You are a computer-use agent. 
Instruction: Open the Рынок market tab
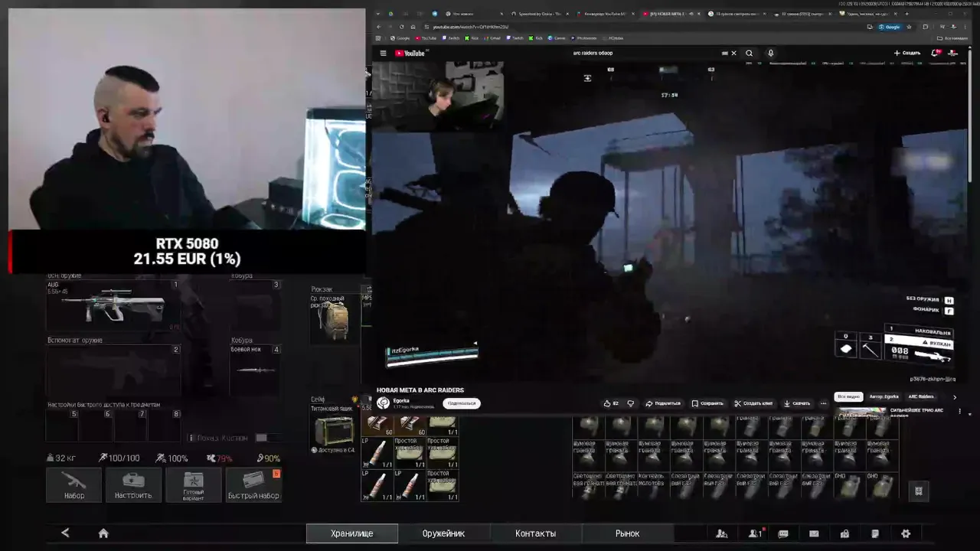coord(627,533)
